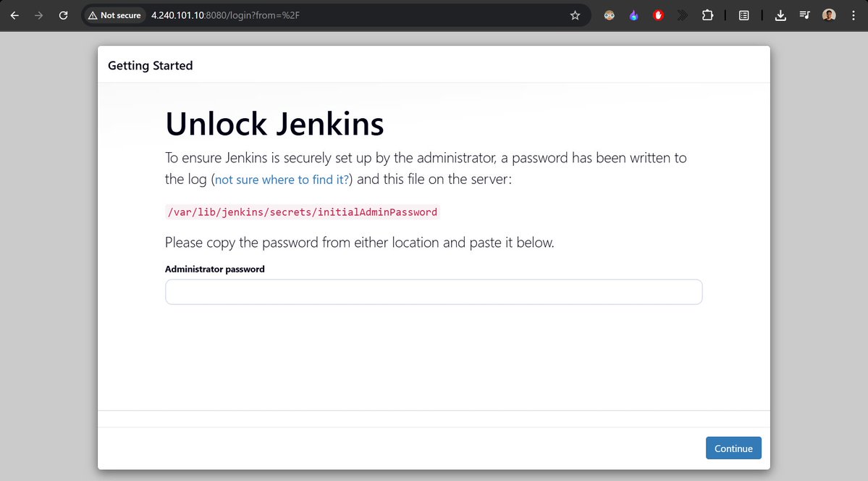The width and height of the screenshot is (868, 481).
Task: Open the 'not sure where to find it?' link
Action: [281, 178]
